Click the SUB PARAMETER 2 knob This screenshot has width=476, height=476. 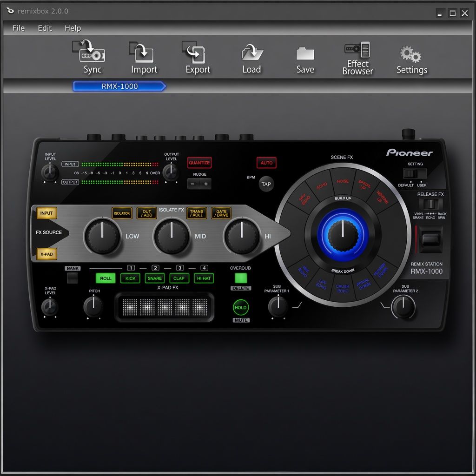(403, 306)
